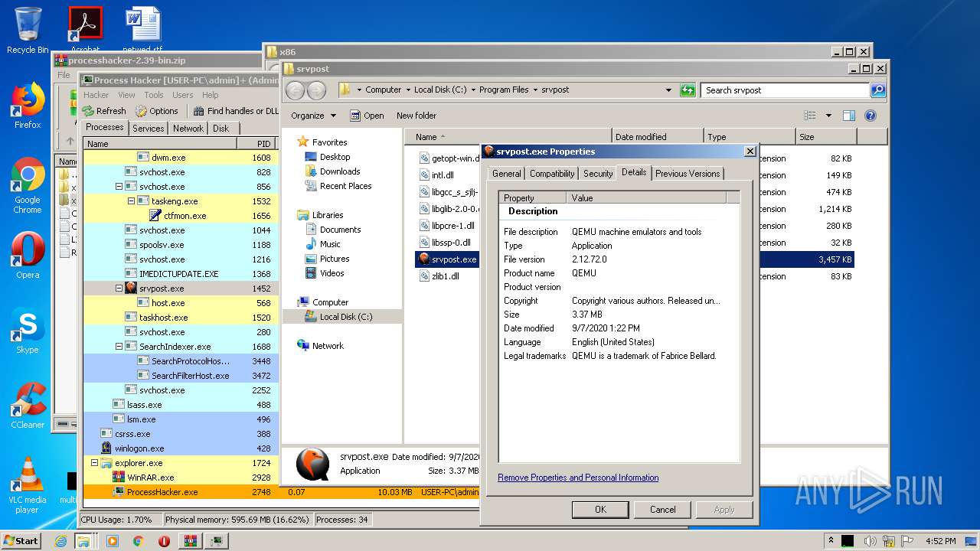Click New folder in Explorer toolbar
The height and width of the screenshot is (551, 980).
click(x=416, y=116)
